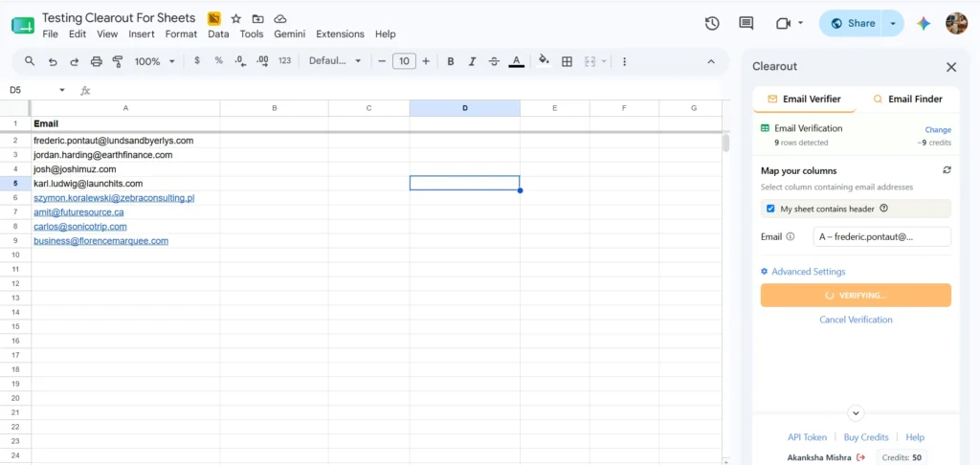Decrease font size with minus button
The image size is (980, 465).
[382, 61]
